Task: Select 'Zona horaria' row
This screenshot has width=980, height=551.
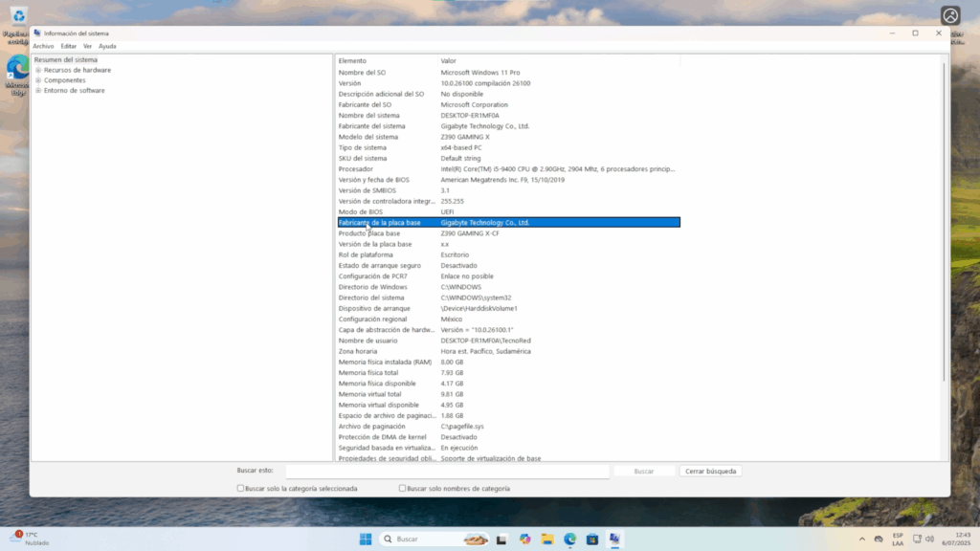Action: click(x=508, y=351)
